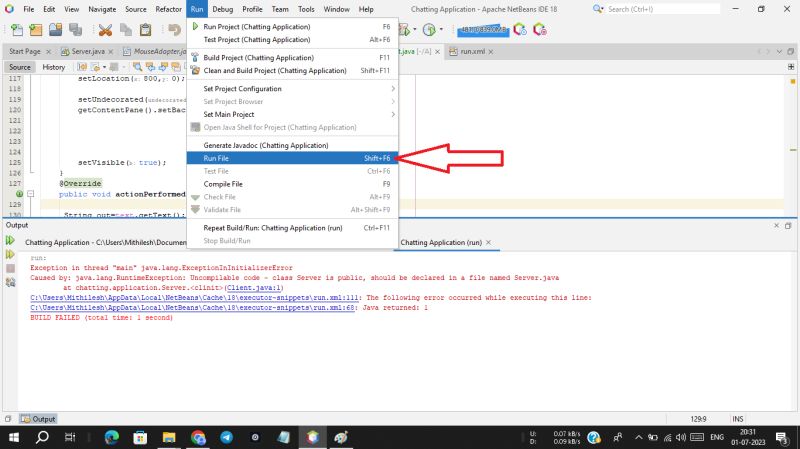Click the split editor icon at top right

(791, 67)
